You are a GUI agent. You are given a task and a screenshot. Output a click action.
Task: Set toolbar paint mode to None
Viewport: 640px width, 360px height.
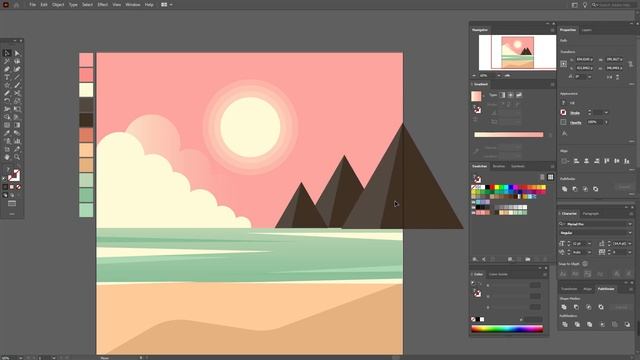coord(18,187)
